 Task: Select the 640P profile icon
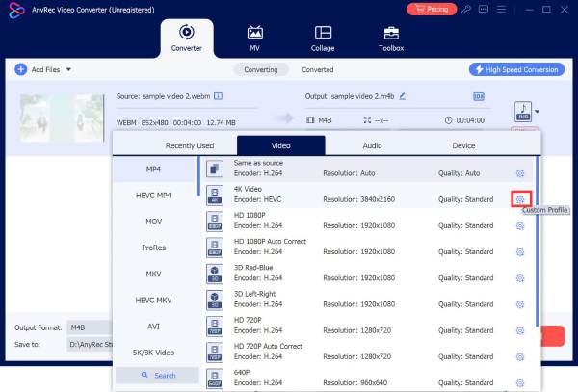tap(215, 379)
